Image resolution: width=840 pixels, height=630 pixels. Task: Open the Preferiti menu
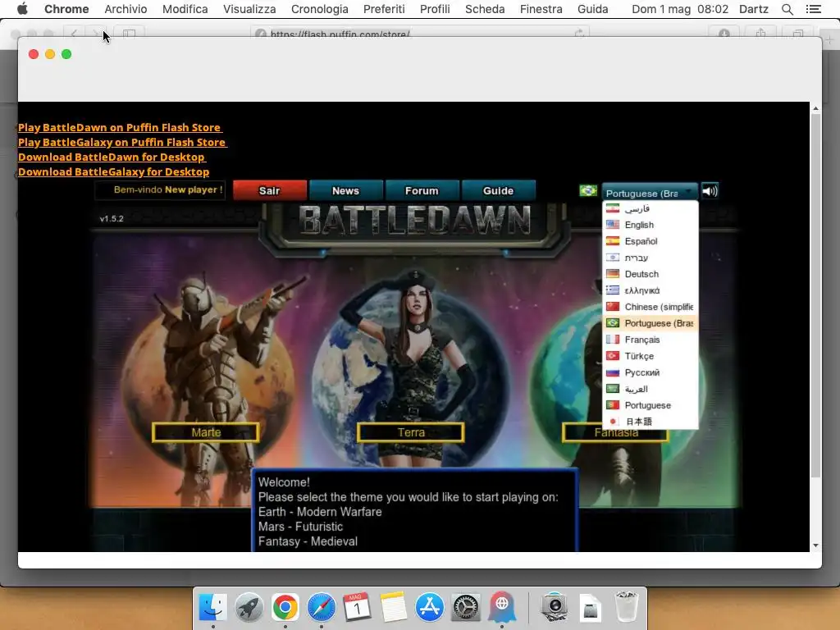(x=384, y=9)
